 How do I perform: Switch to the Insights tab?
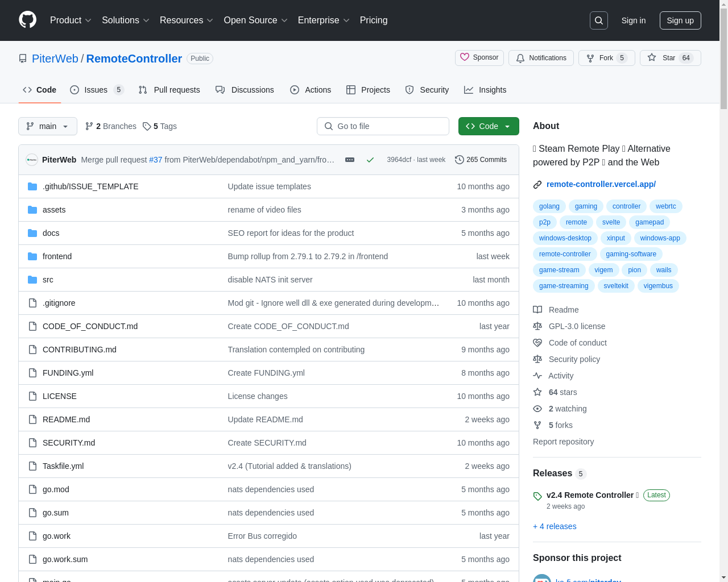(x=485, y=90)
